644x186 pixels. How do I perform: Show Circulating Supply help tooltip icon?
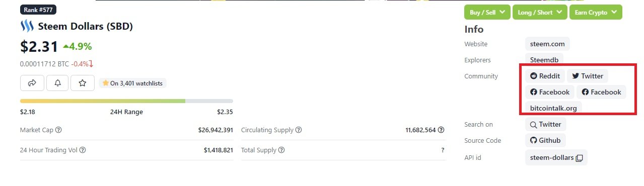click(x=299, y=130)
